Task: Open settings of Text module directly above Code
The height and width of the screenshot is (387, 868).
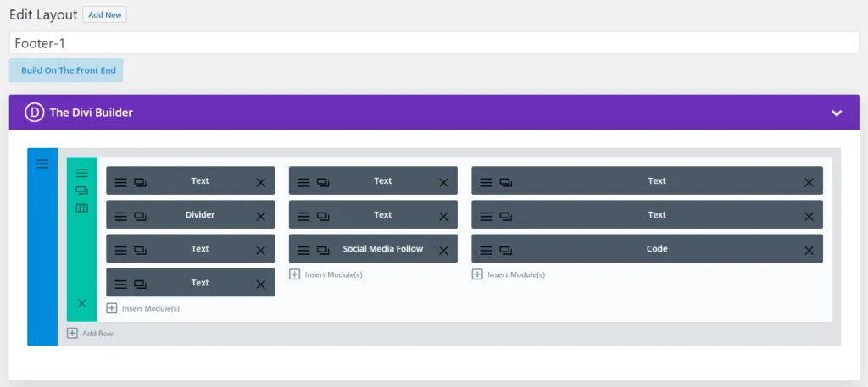Action: click(x=486, y=216)
